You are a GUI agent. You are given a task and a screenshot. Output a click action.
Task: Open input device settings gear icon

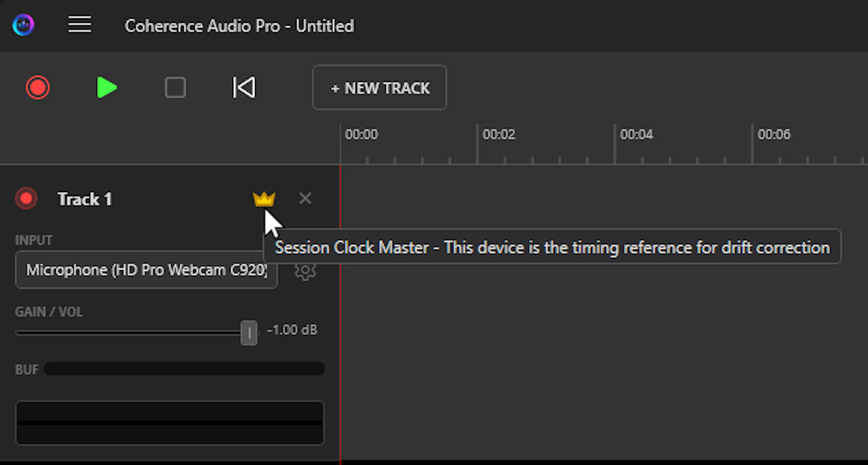305,270
